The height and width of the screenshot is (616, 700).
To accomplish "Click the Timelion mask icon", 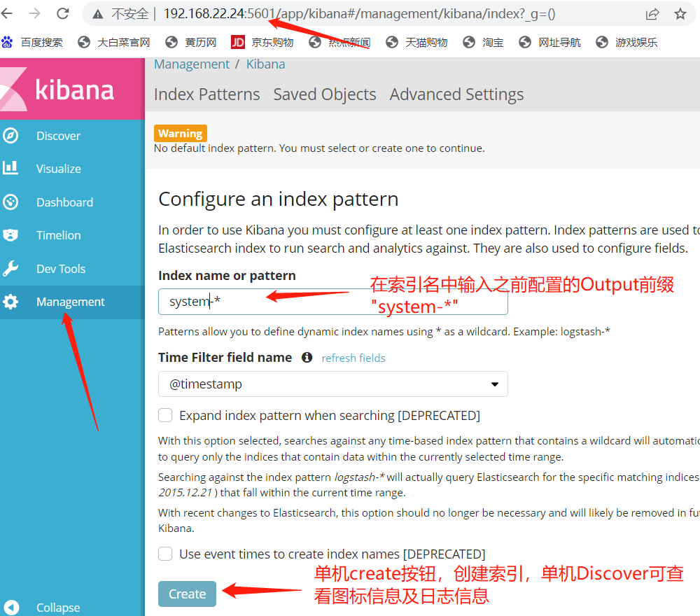I will pos(10,235).
